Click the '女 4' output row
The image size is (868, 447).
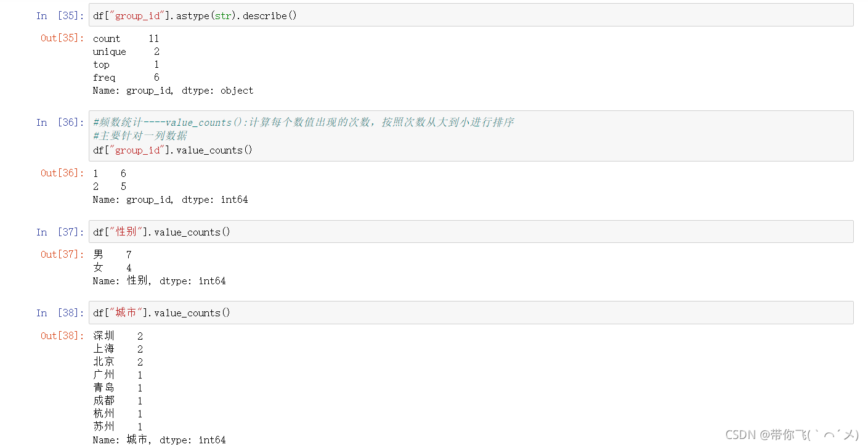pyautogui.click(x=113, y=268)
